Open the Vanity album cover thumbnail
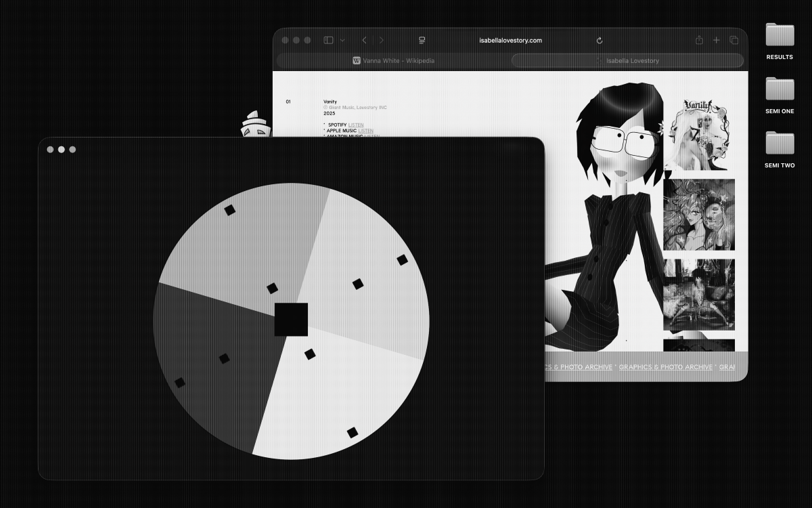Viewport: 812px width, 508px height. click(x=698, y=133)
